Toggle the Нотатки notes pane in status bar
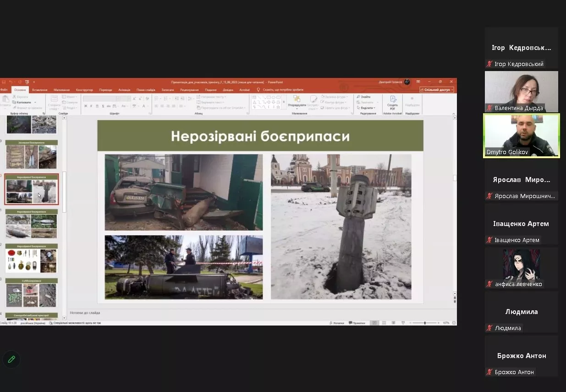Viewport: 566px width, 392px height. click(x=336, y=323)
